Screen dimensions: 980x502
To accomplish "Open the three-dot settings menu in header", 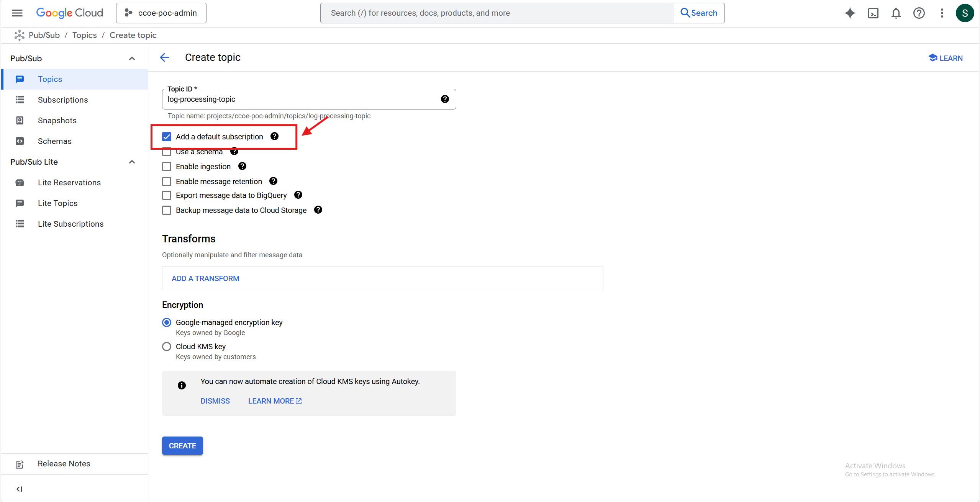I will pos(942,13).
